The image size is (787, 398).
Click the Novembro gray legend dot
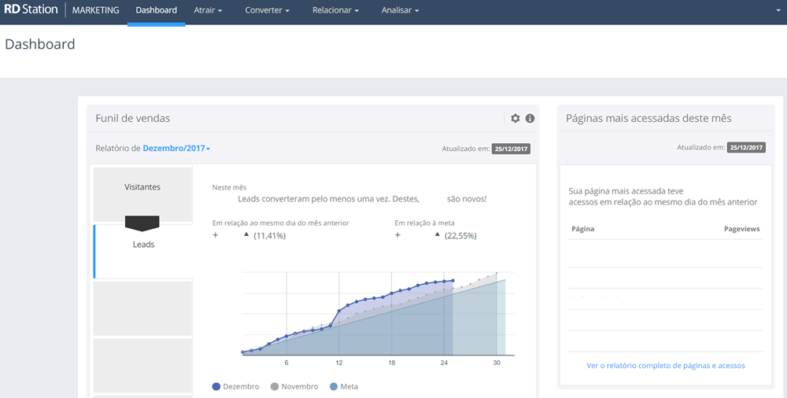(x=275, y=386)
